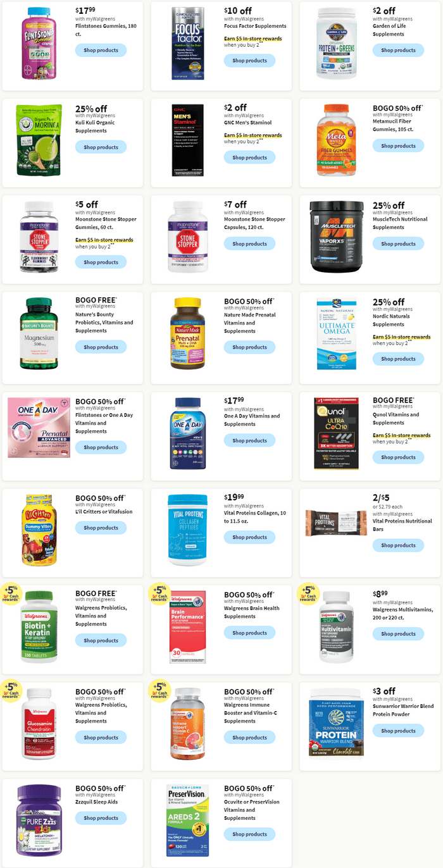Open the Nature Made Prenatal bottle image
Viewport: 443px width, 868px height.
[187, 333]
